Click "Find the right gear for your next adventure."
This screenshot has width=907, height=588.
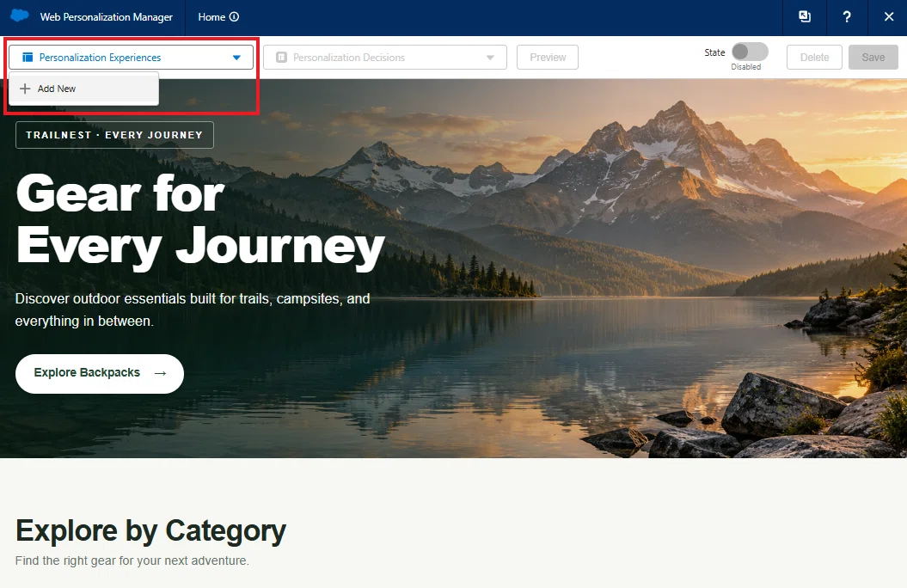[x=132, y=560]
